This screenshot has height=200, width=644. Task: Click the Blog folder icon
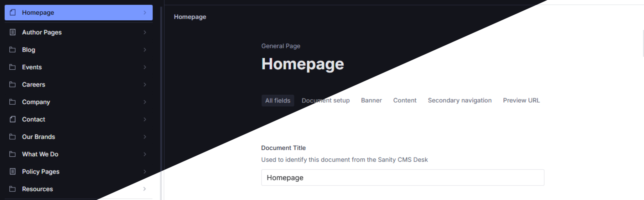(13, 50)
